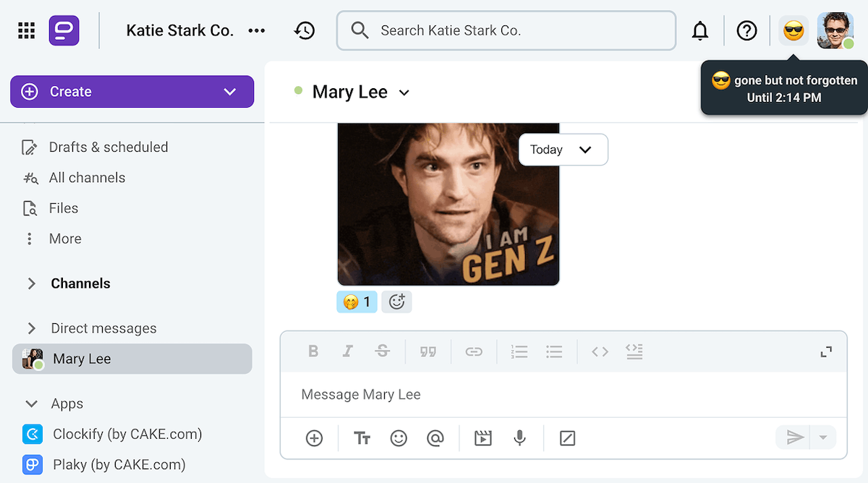868x483 pixels.
Task: Click the mention icon to tag someone
Action: click(x=435, y=438)
